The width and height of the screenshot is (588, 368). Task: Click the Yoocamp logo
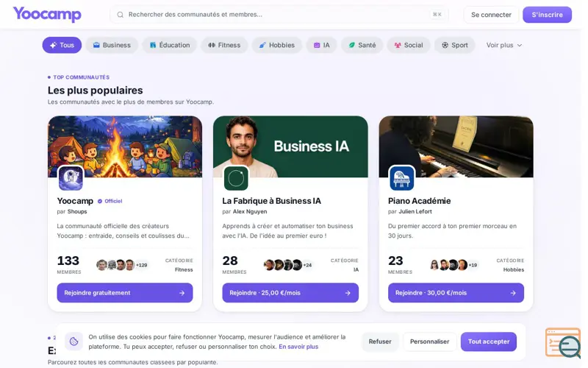(47, 14)
